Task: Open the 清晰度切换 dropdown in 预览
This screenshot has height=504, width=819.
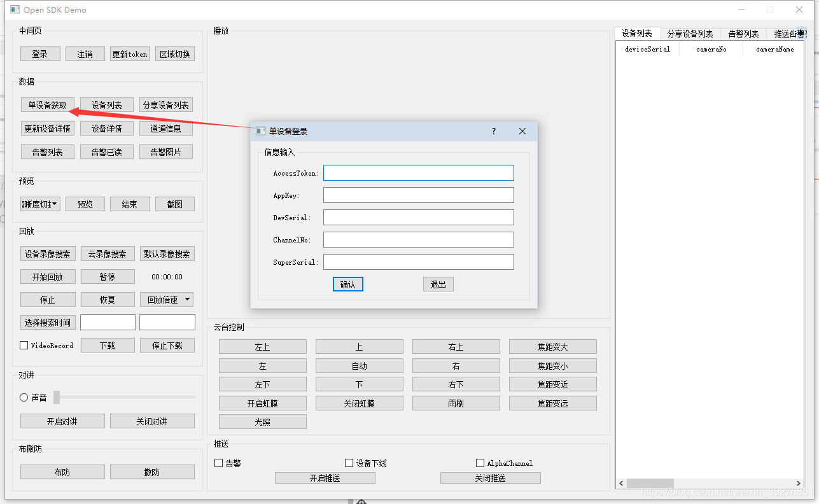Action: (40, 204)
